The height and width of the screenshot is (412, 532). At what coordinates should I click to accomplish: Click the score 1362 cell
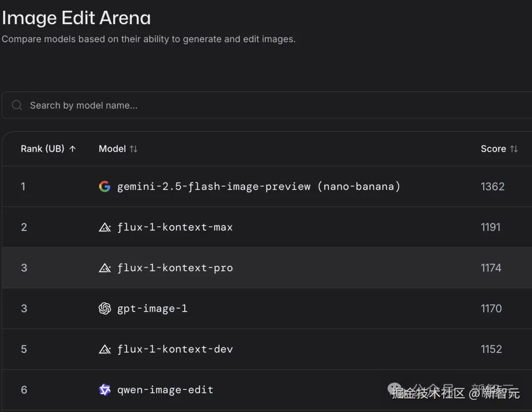tap(493, 187)
